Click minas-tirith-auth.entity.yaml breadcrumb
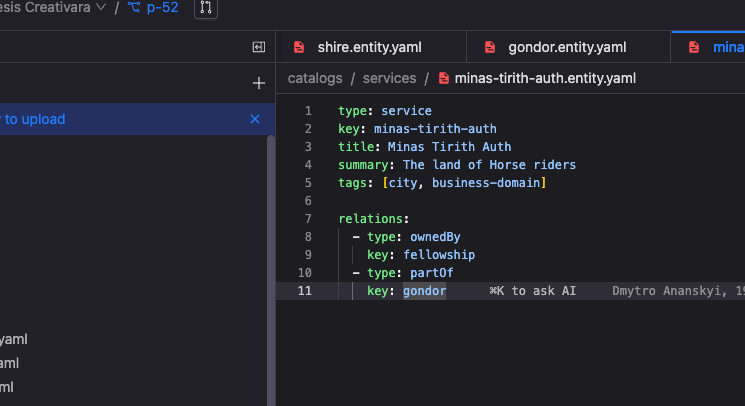This screenshot has width=745, height=406. click(x=545, y=78)
